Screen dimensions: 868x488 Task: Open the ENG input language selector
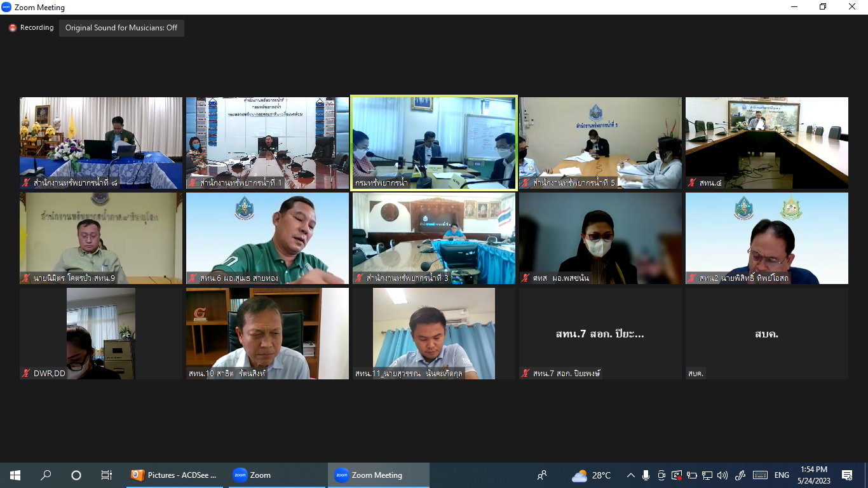tap(782, 475)
